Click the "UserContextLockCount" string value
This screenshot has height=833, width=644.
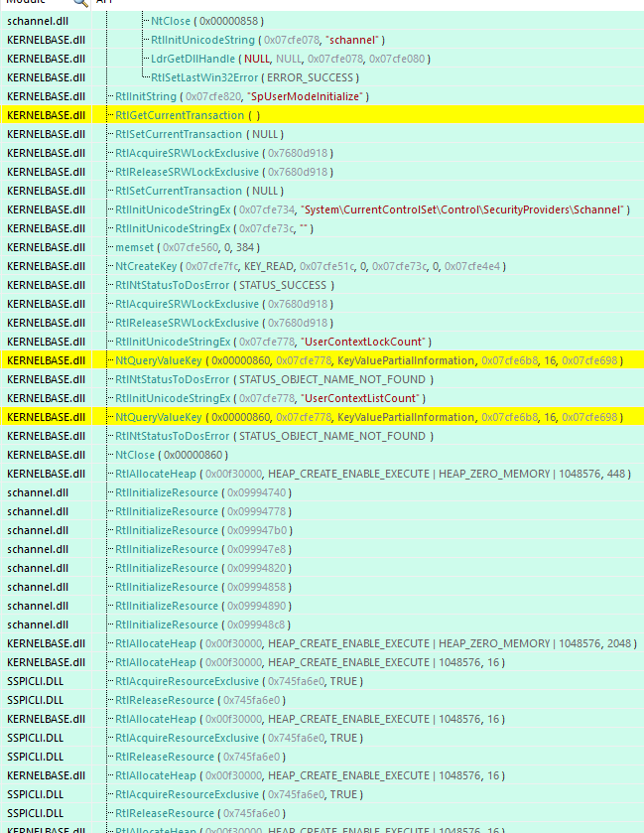363,342
